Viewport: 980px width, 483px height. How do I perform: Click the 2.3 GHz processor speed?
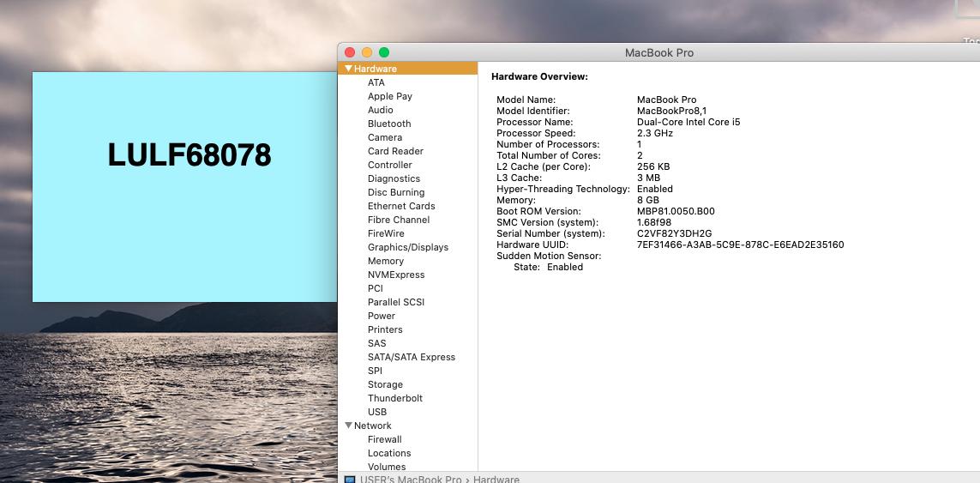pos(655,133)
